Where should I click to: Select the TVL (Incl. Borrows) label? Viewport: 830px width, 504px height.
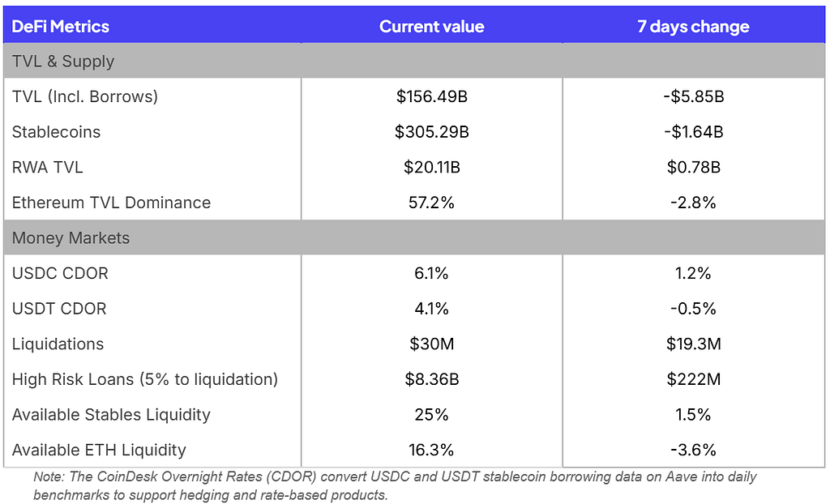coord(84,96)
